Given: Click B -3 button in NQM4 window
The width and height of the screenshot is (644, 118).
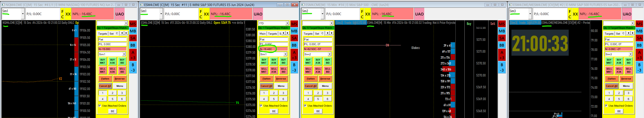Looking at the screenshot, I should click(x=133, y=67).
